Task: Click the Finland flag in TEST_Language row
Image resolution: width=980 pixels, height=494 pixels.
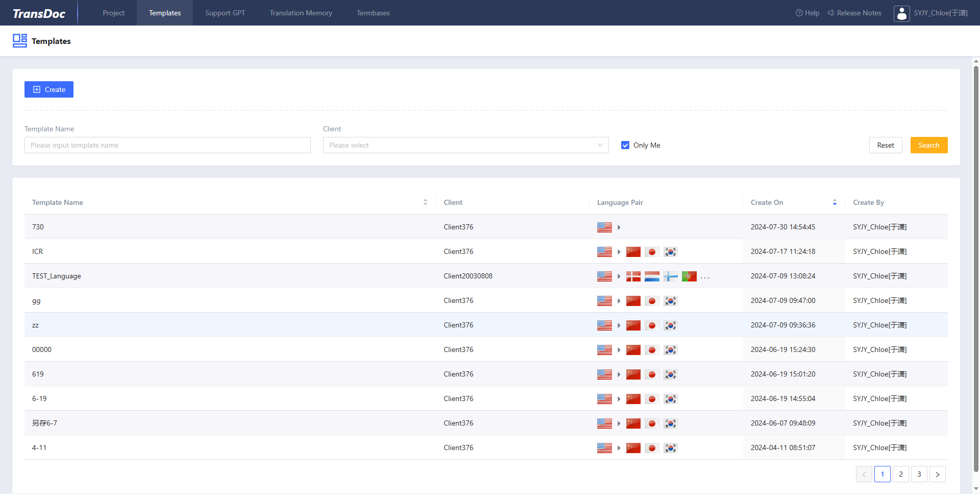Action: coord(671,276)
